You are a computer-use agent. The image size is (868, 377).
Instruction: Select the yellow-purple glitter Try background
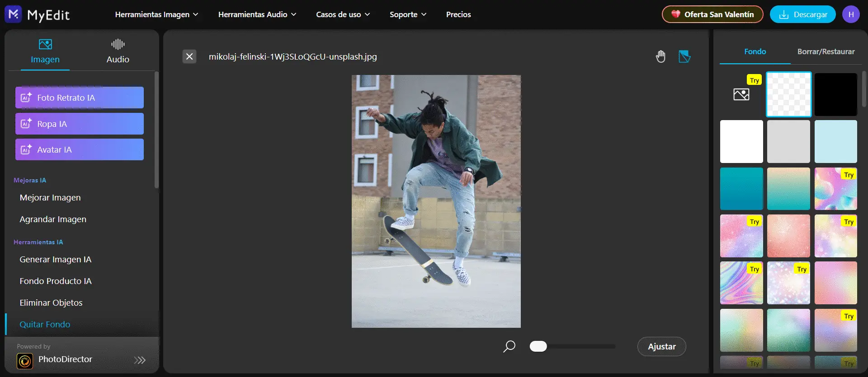(836, 236)
